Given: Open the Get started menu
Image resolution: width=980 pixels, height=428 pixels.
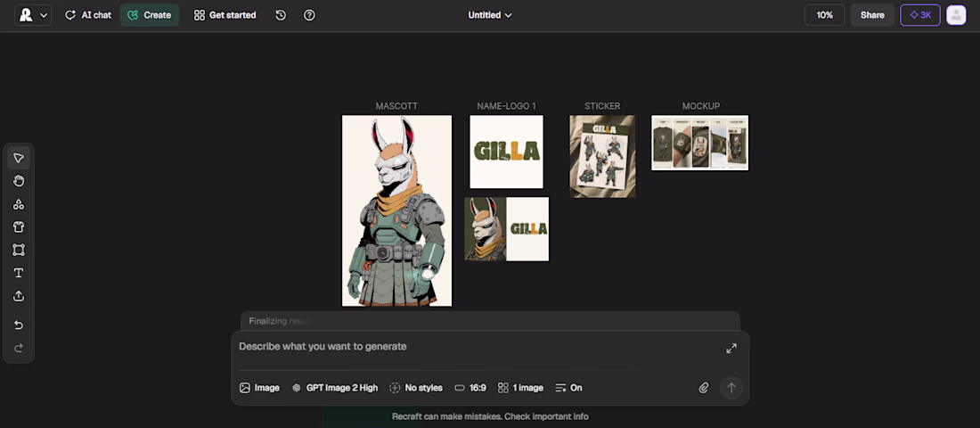Looking at the screenshot, I should coord(225,15).
